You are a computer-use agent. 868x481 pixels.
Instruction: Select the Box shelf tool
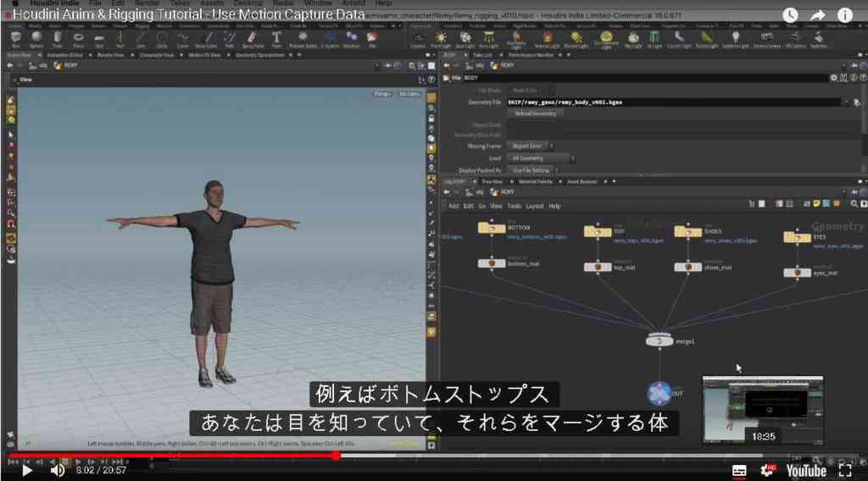15,38
